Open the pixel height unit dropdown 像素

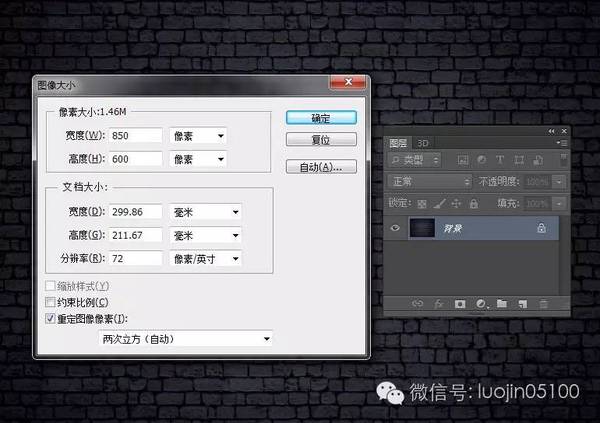198,159
